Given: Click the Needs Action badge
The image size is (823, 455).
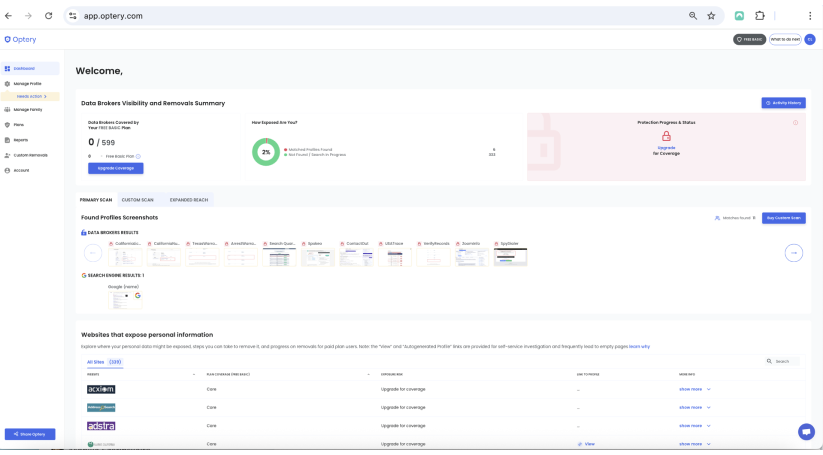Looking at the screenshot, I should pos(30,97).
